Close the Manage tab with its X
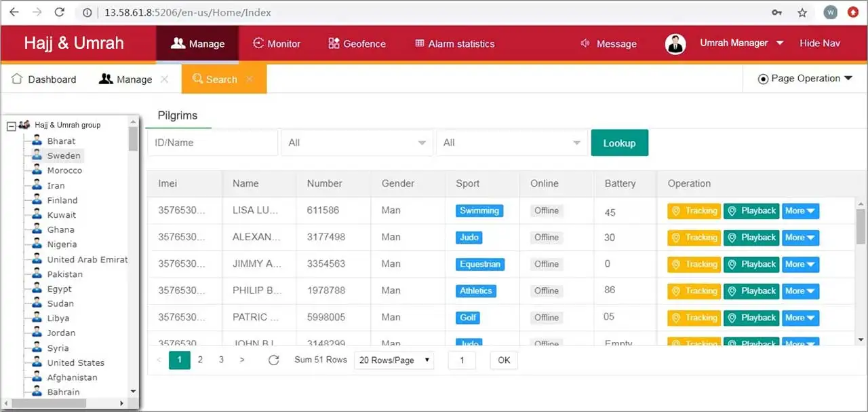Image resolution: width=868 pixels, height=412 pixels. coord(164,79)
